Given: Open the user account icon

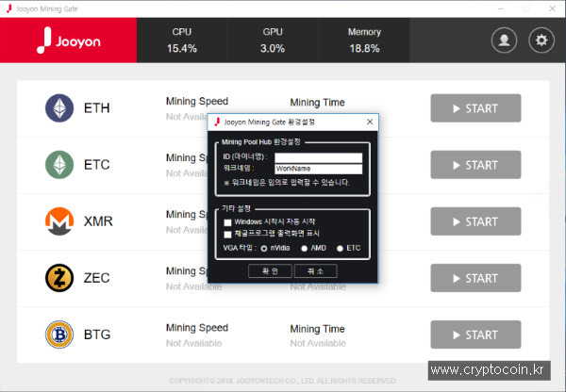Looking at the screenshot, I should (x=504, y=40).
